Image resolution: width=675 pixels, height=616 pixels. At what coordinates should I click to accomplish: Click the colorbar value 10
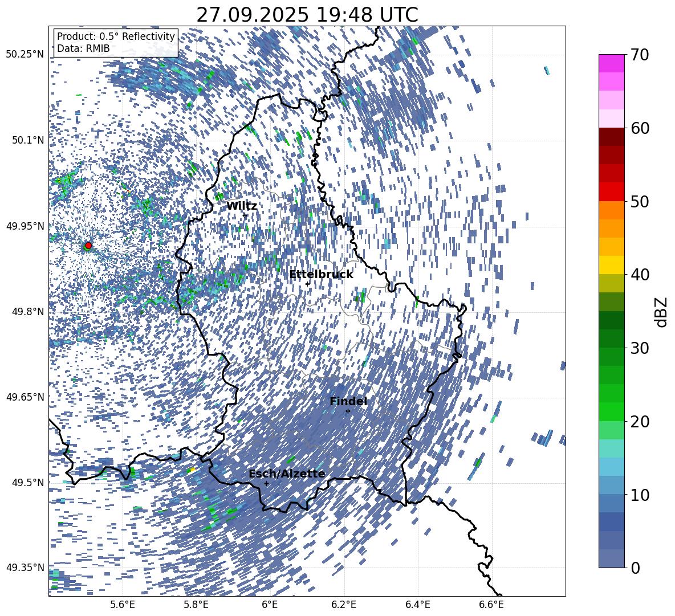(x=640, y=495)
